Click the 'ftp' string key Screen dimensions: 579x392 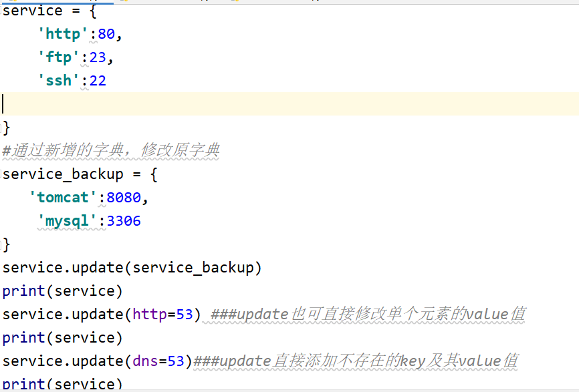[58, 57]
